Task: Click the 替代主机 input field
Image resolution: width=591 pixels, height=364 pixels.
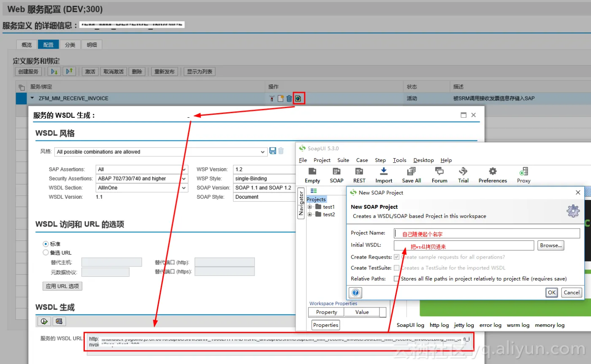Action: 111,262
